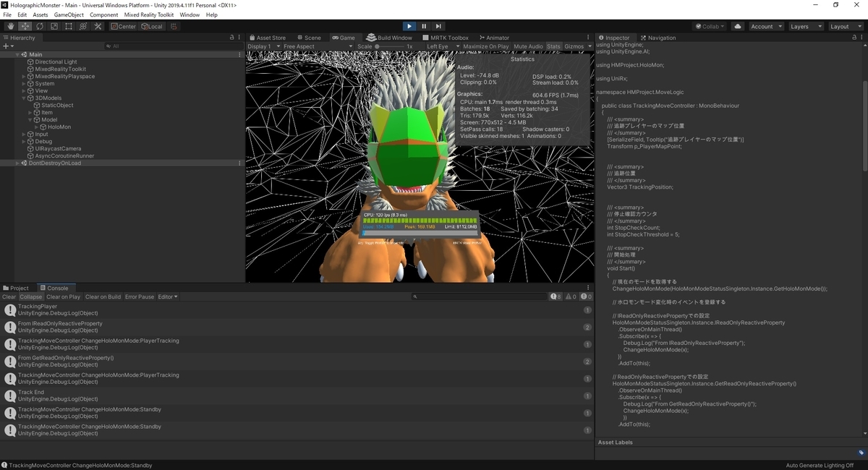This screenshot has height=470, width=868.
Task: Toggle warning message filter in Console
Action: click(x=571, y=296)
